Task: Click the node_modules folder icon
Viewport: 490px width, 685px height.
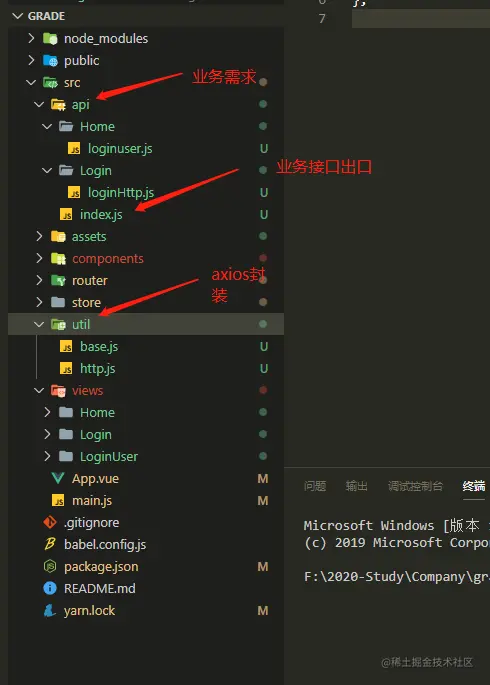Action: 50,38
